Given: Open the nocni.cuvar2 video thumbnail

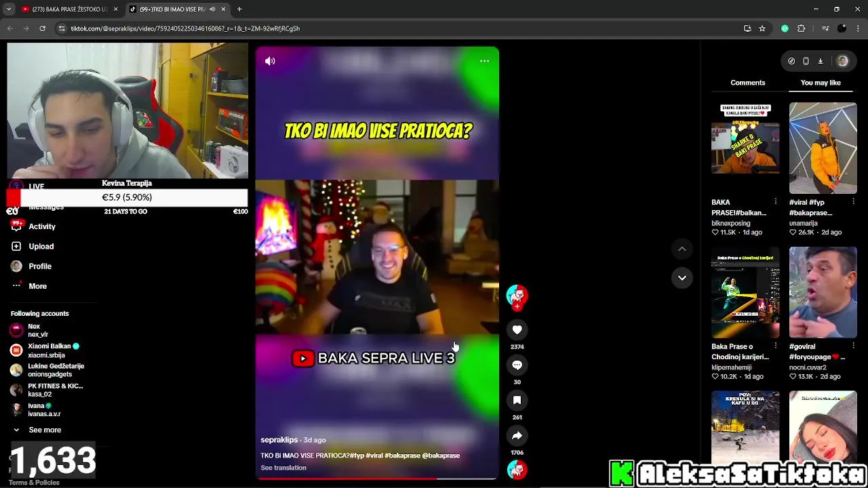Looking at the screenshot, I should (823, 292).
